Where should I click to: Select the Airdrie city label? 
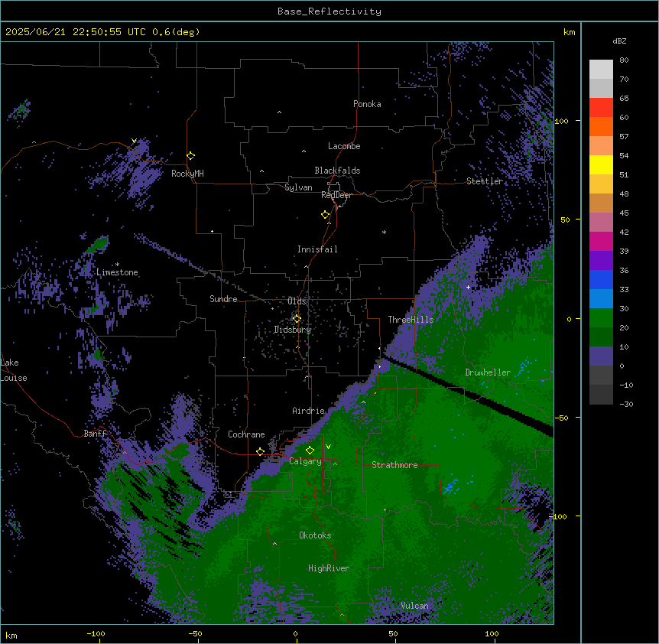pos(309,411)
